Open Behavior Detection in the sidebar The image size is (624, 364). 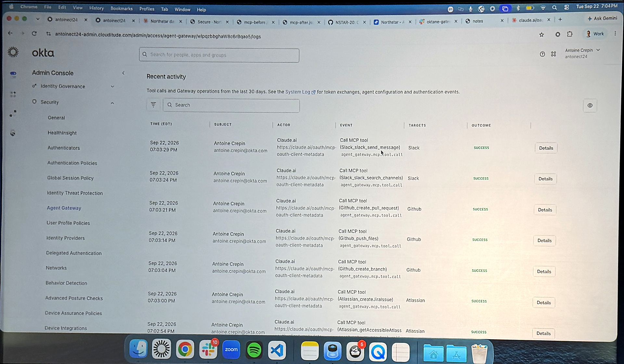[66, 283]
